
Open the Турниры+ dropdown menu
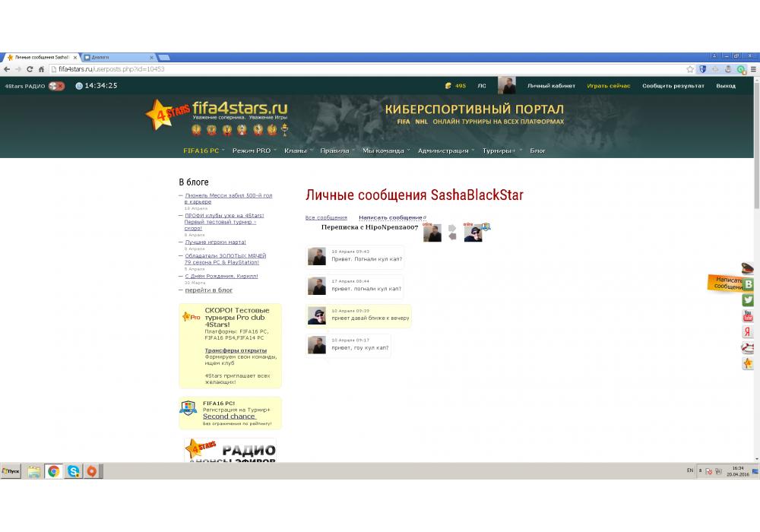pyautogui.click(x=499, y=150)
